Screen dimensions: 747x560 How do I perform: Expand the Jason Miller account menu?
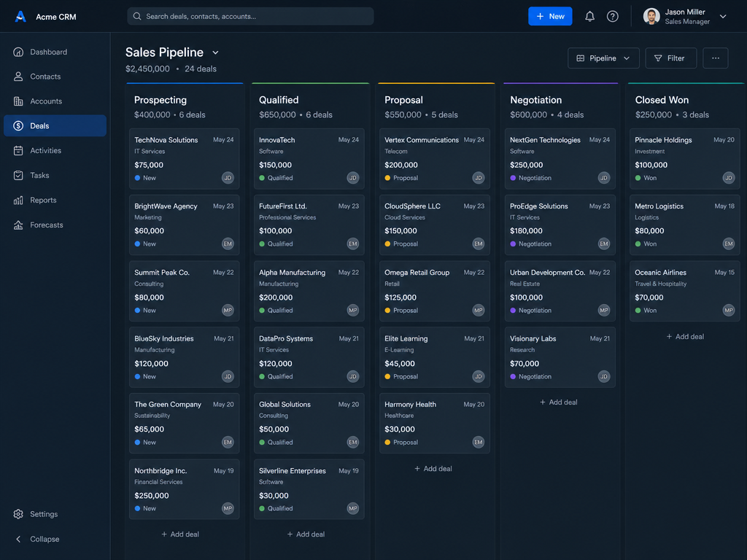(723, 17)
